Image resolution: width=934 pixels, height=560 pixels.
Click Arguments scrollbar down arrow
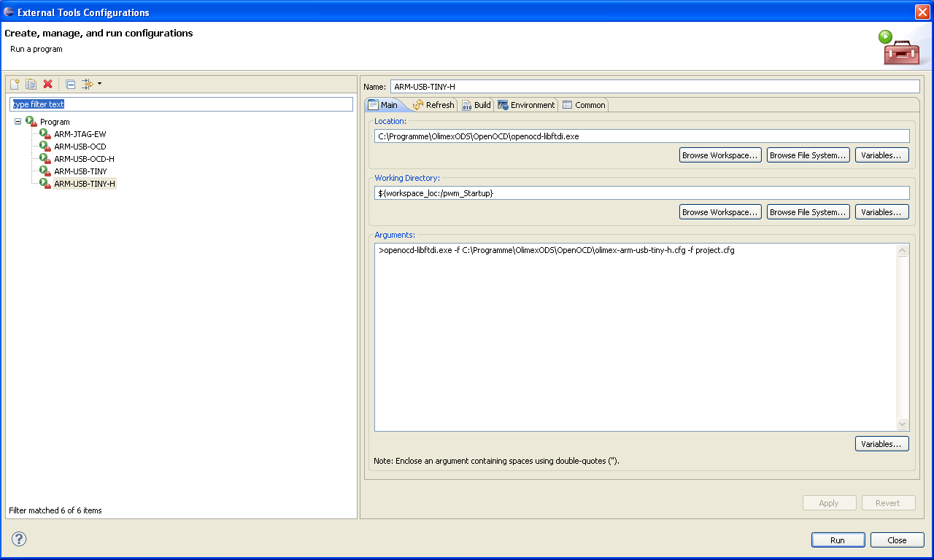[x=903, y=424]
